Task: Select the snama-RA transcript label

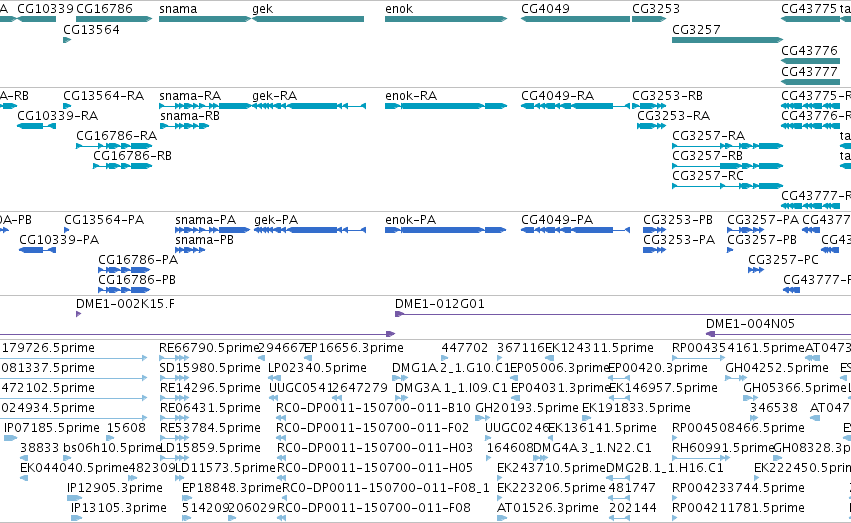Action: pos(190,96)
